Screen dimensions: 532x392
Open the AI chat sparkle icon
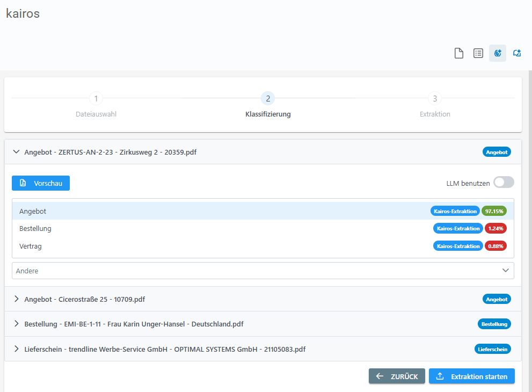[x=517, y=53]
